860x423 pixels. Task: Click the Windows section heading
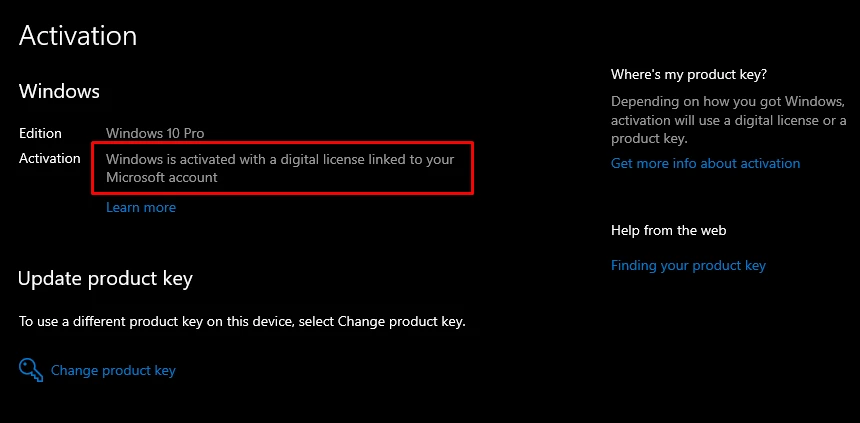tap(59, 91)
